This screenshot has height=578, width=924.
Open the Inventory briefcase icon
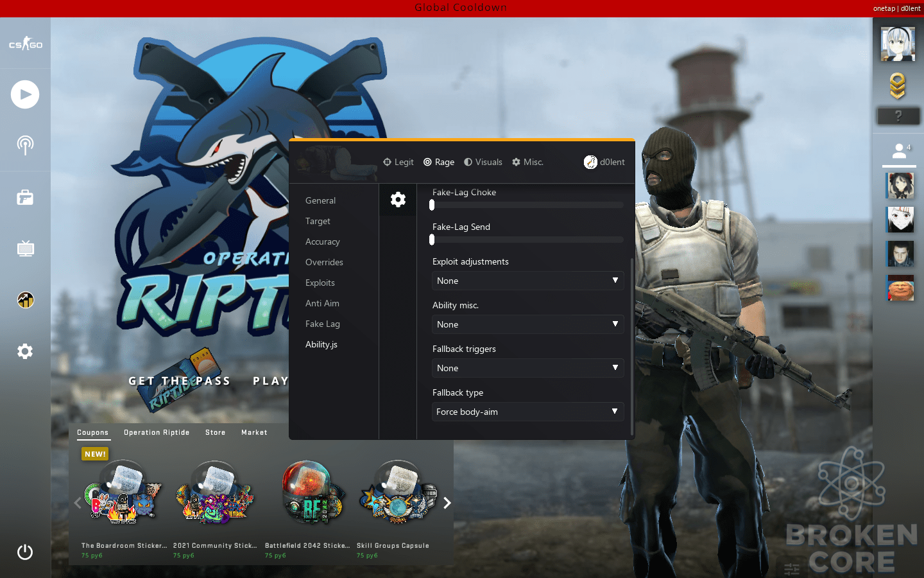pyautogui.click(x=25, y=197)
